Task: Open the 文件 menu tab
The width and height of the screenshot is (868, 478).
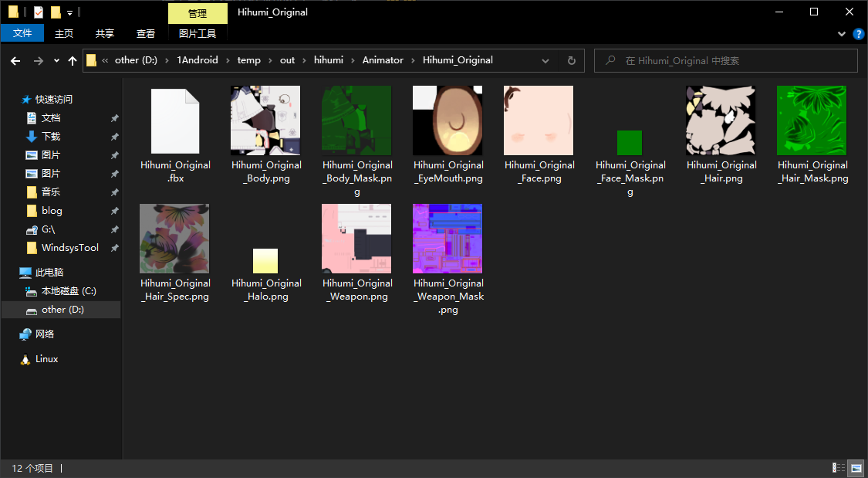Action: coord(22,33)
